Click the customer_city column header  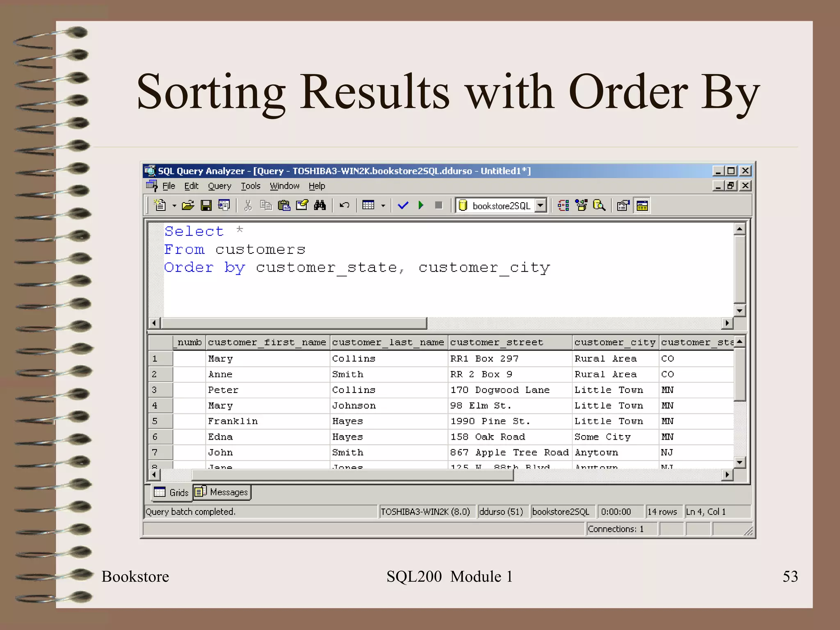[x=615, y=342]
